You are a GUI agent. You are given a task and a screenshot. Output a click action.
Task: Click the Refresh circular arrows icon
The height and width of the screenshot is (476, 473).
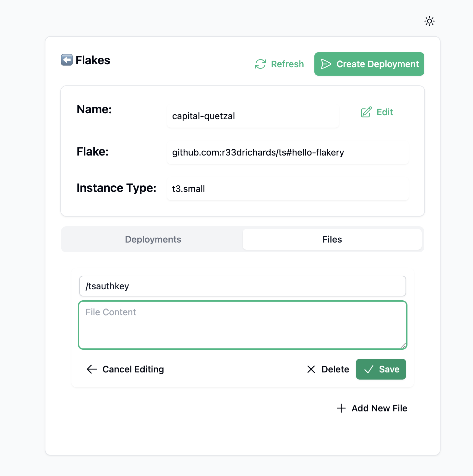(261, 64)
